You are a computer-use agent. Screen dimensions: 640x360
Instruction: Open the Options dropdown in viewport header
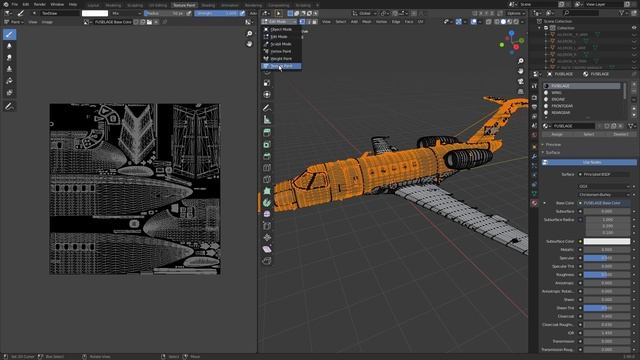[516, 13]
